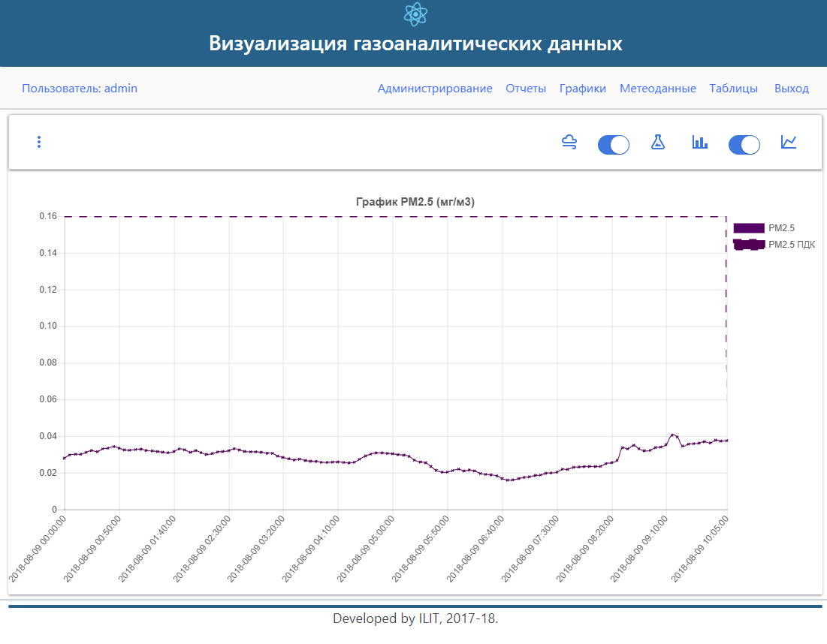Select the line chart icon
This screenshot has height=644, width=827.
[x=788, y=142]
